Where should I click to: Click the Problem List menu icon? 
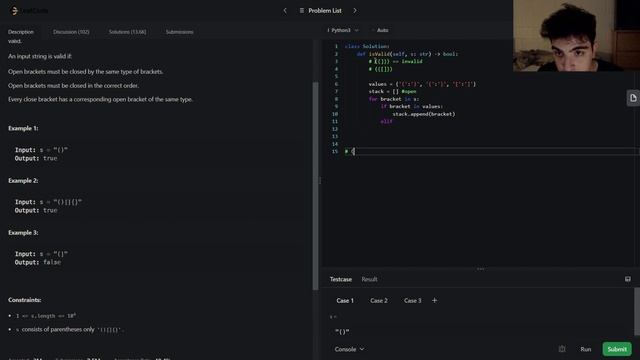(x=302, y=11)
